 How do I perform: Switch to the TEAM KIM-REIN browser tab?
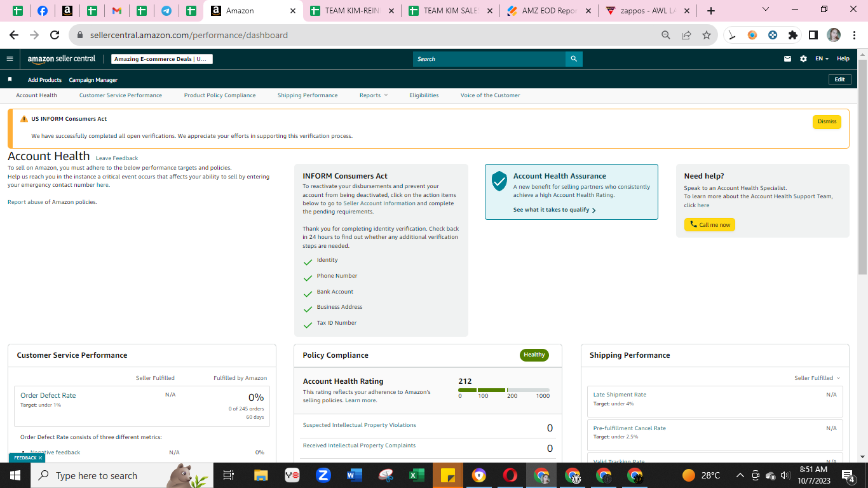coord(353,11)
